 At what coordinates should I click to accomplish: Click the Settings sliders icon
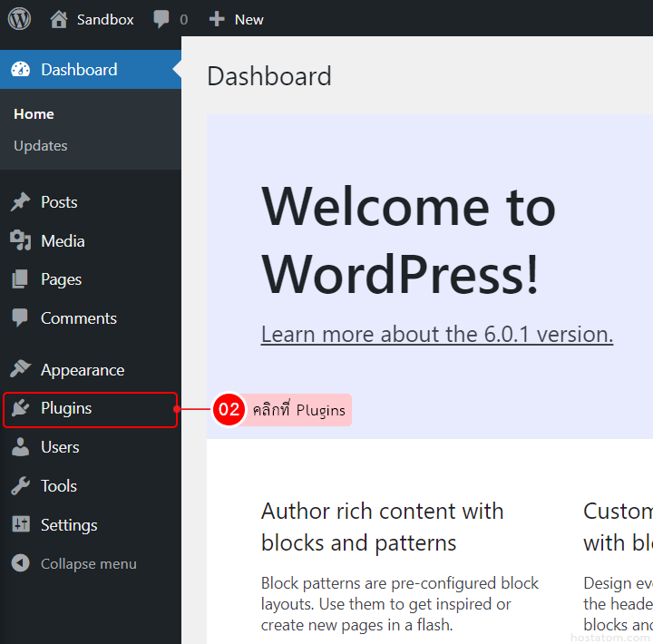[20, 525]
